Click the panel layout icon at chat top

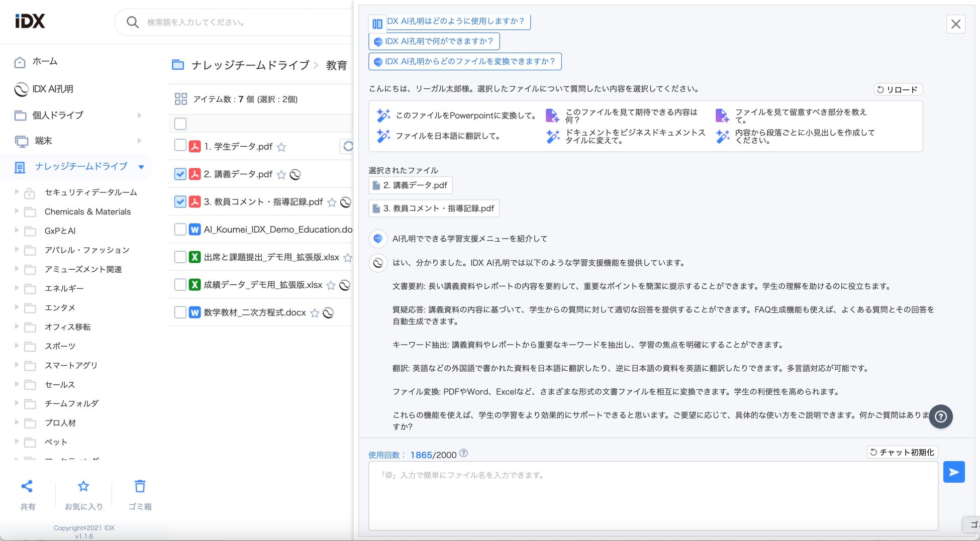coord(377,24)
